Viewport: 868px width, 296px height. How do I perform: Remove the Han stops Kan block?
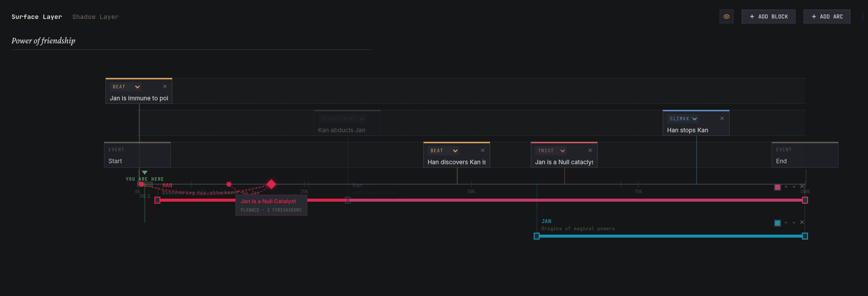[x=722, y=118]
